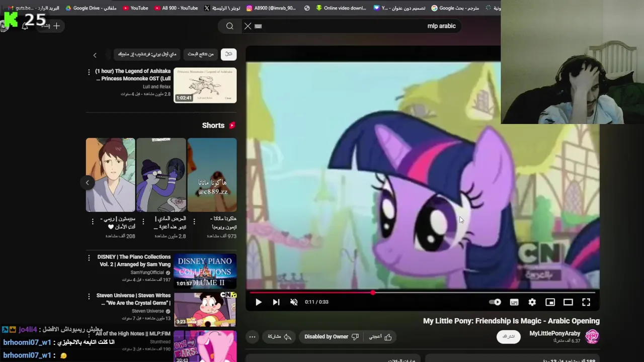Show earlier filter chips with arrow
This screenshot has height=362, width=644.
click(95, 55)
